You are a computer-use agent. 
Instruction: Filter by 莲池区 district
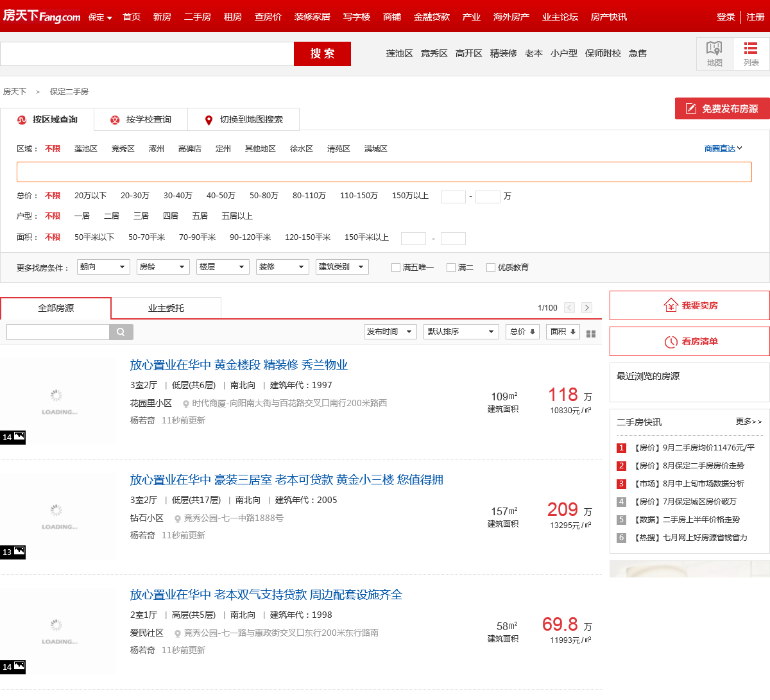(85, 148)
